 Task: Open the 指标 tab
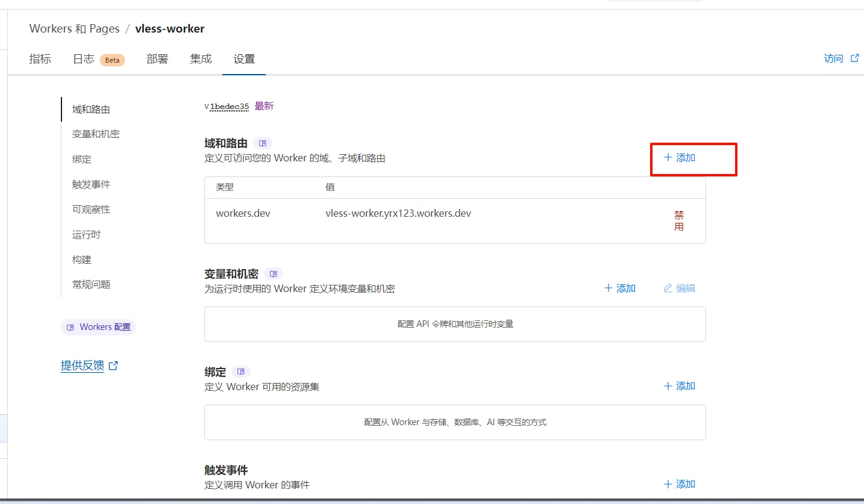click(40, 59)
